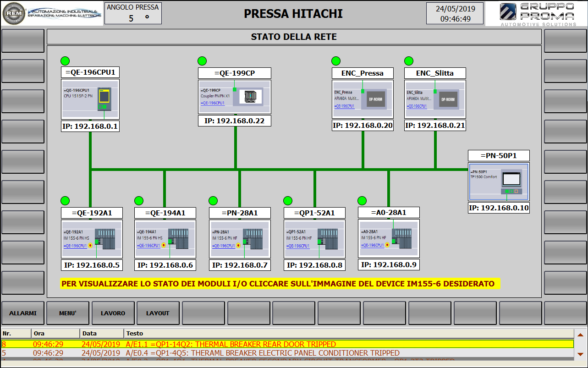The height and width of the screenshot is (368, 588).
Task: Click the green status LED above =QE-194A1
Action: (139, 201)
